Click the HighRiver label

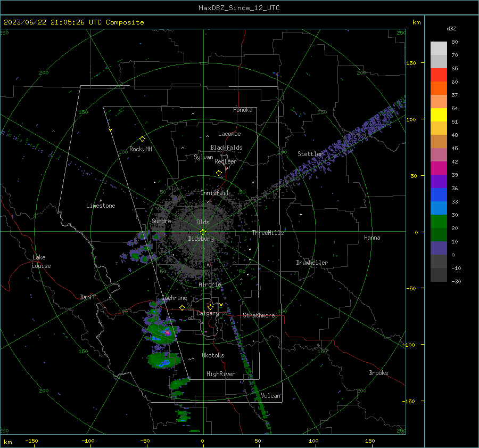pos(221,374)
